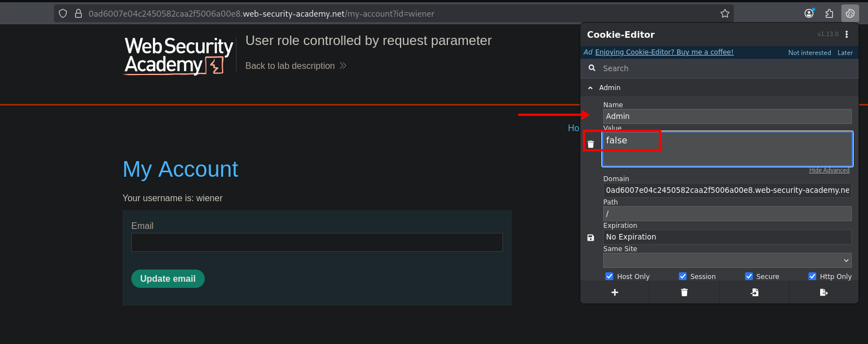
Task: Delete the Admin cookie with trash icon beside Value
Action: [591, 144]
